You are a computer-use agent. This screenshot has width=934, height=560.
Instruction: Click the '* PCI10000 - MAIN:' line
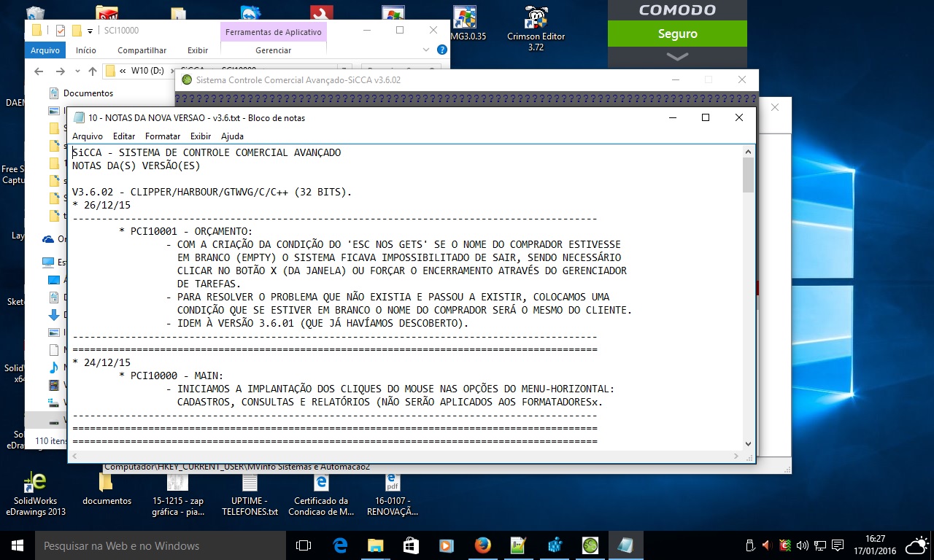click(x=171, y=376)
